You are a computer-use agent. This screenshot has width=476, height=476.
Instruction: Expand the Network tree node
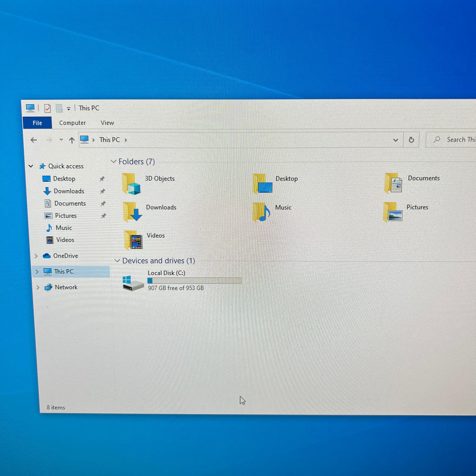(38, 287)
